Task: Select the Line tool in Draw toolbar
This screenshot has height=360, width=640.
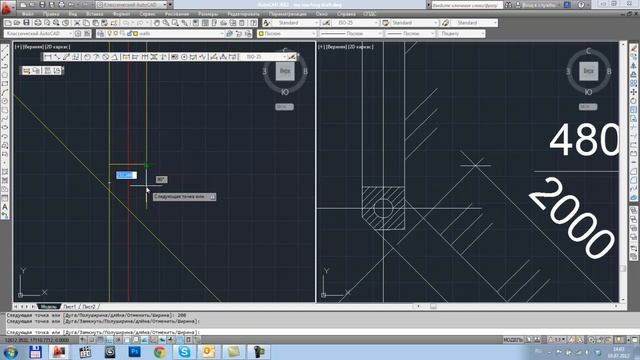Action: point(5,48)
